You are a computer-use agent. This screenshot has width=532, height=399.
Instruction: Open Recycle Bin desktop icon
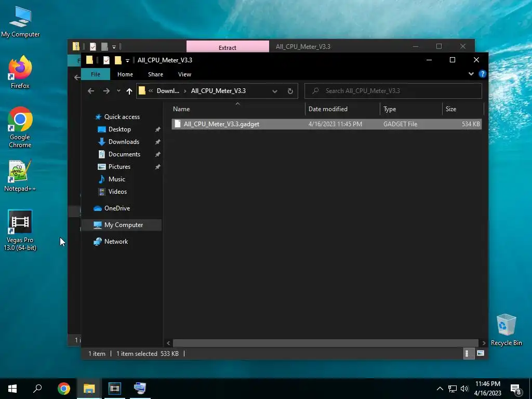click(506, 330)
